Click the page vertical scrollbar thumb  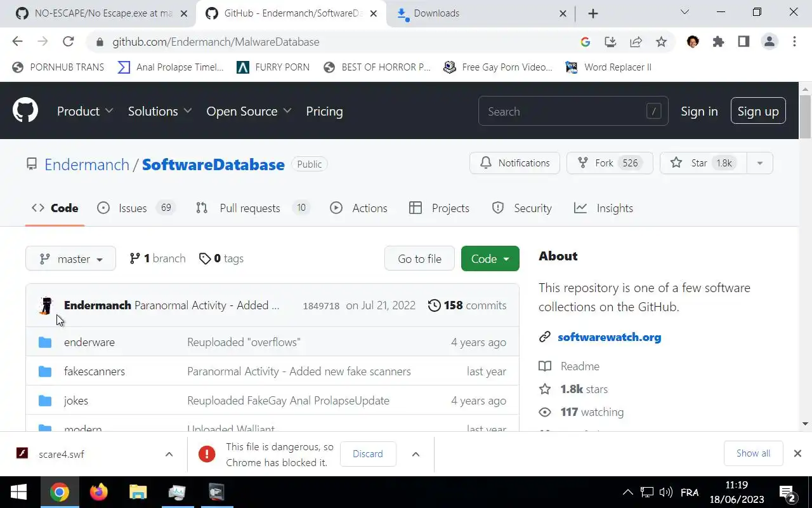pos(805,116)
